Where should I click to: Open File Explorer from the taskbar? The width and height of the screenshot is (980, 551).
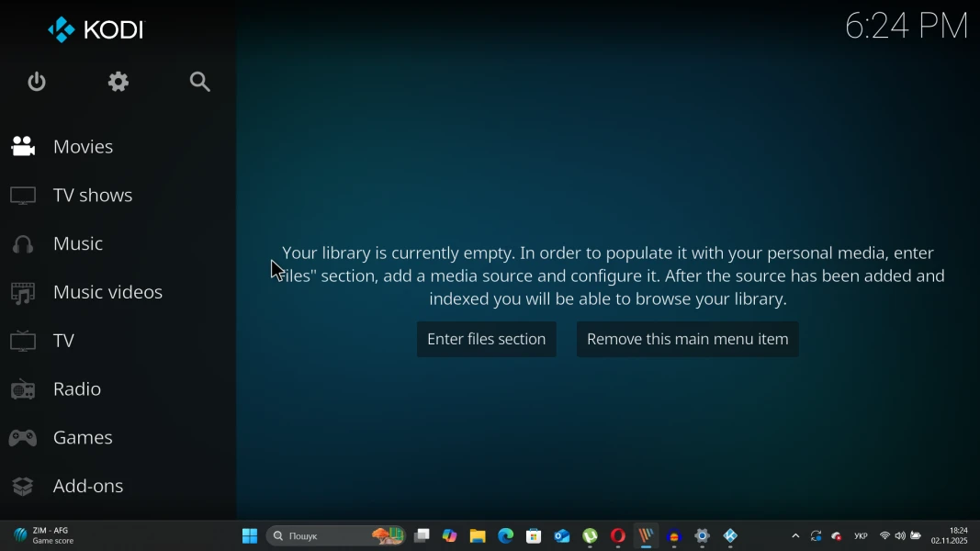pyautogui.click(x=478, y=536)
